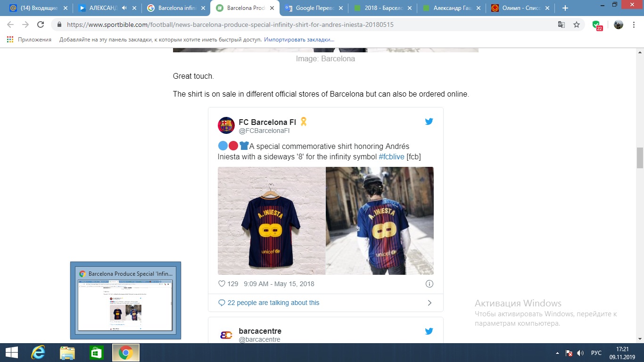
Task: Open the Chrome three-dot menu
Action: tap(634, 25)
